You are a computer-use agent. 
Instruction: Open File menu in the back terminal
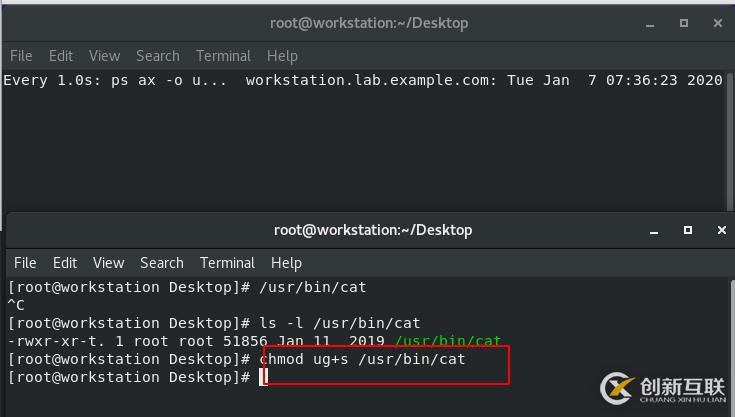pyautogui.click(x=21, y=56)
